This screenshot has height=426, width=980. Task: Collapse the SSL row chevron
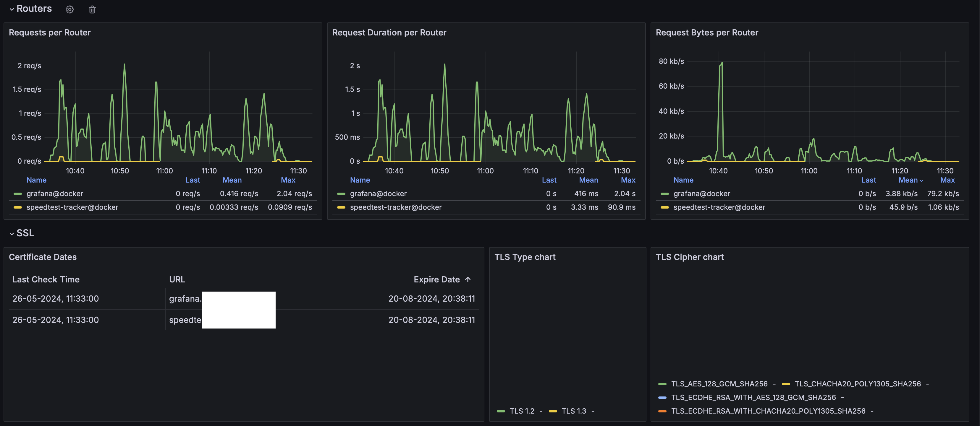12,234
